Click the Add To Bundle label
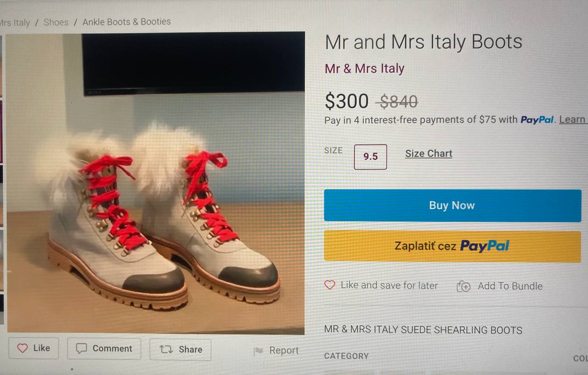The width and height of the screenshot is (588, 375). (x=510, y=286)
